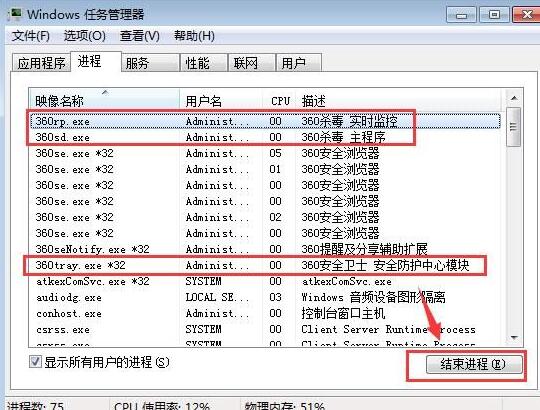Click the Task Manager title bar icon
The height and width of the screenshot is (410, 540).
(15, 14)
